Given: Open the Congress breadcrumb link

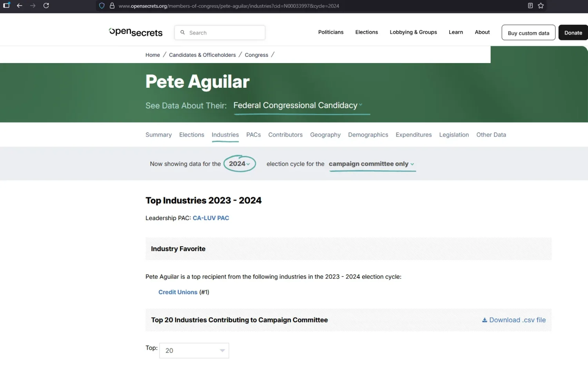Looking at the screenshot, I should tap(256, 55).
